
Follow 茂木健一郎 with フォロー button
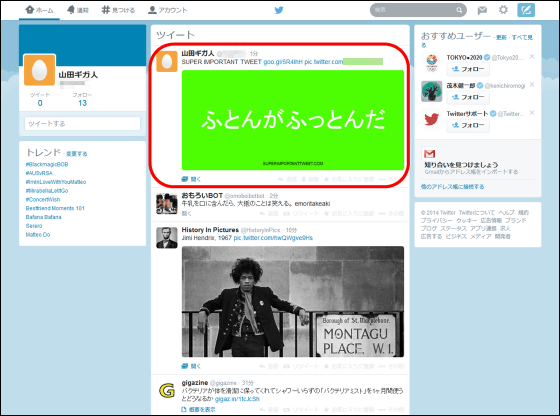[x=468, y=97]
